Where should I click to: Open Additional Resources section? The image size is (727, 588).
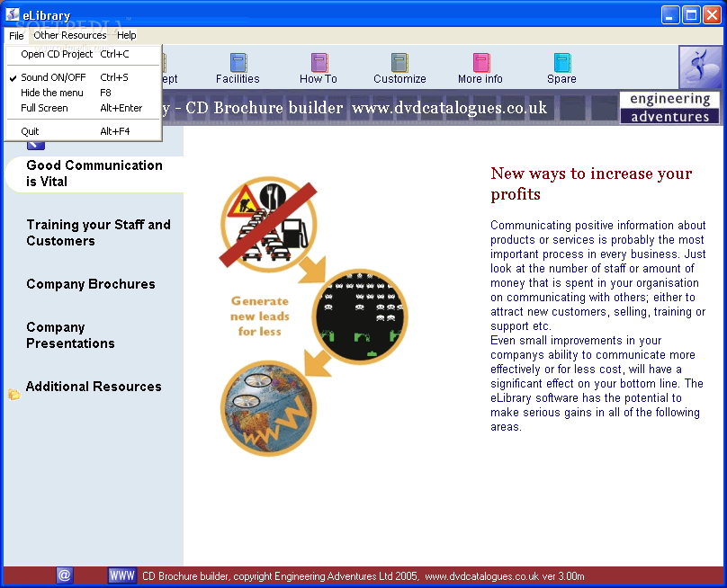pyautogui.click(x=94, y=387)
